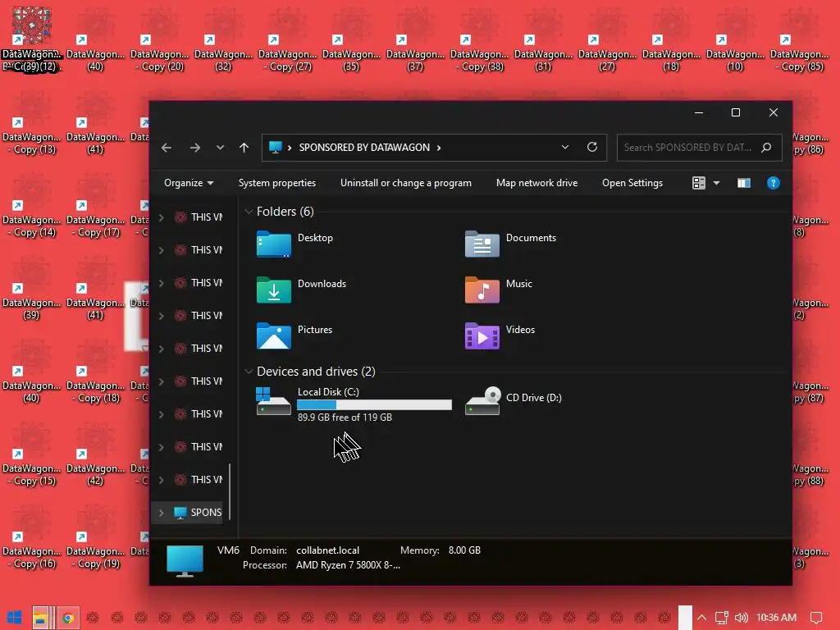
Task: Collapse the Devices and drives (2) group
Action: pyautogui.click(x=249, y=372)
